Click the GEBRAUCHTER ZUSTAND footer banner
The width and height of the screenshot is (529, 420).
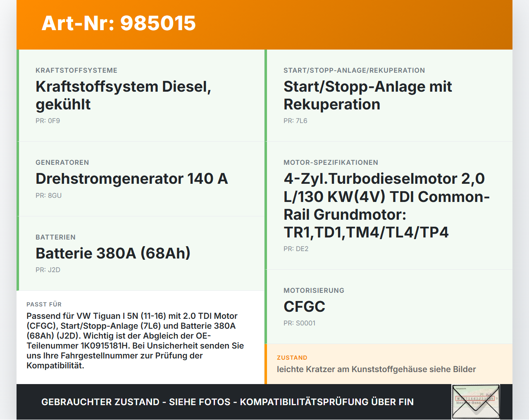click(227, 401)
